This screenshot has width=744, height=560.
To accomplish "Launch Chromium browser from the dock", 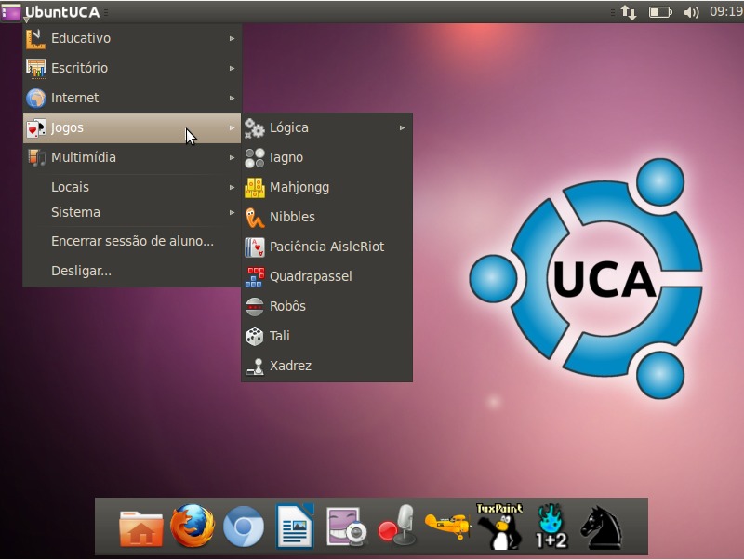I will 244,527.
